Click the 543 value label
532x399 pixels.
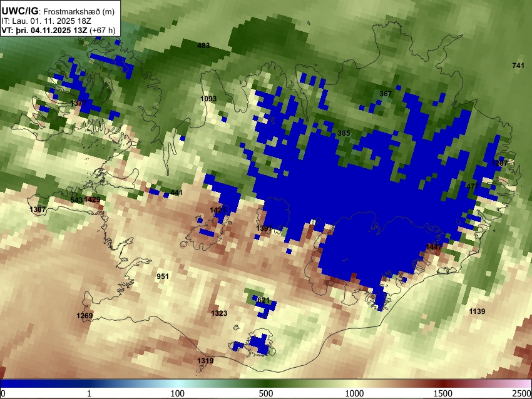click(x=77, y=199)
